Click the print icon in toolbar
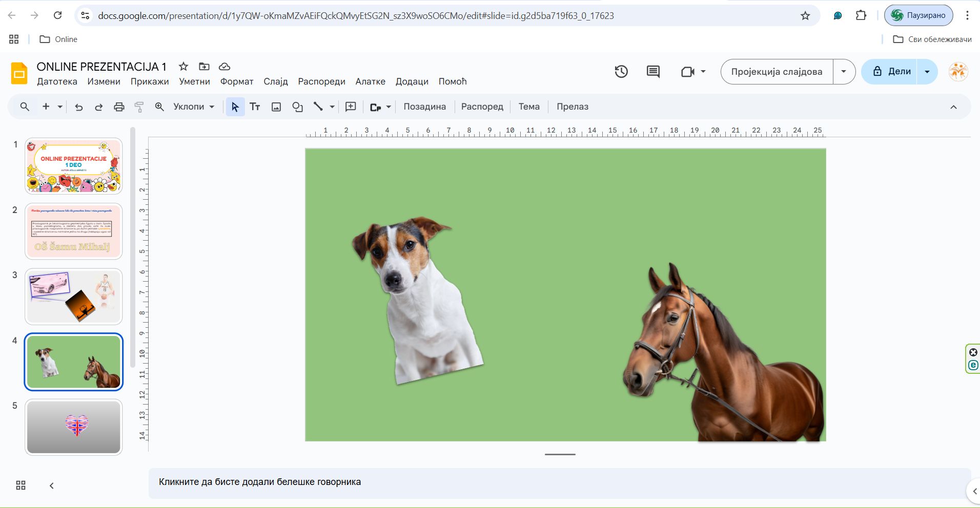 pos(119,107)
